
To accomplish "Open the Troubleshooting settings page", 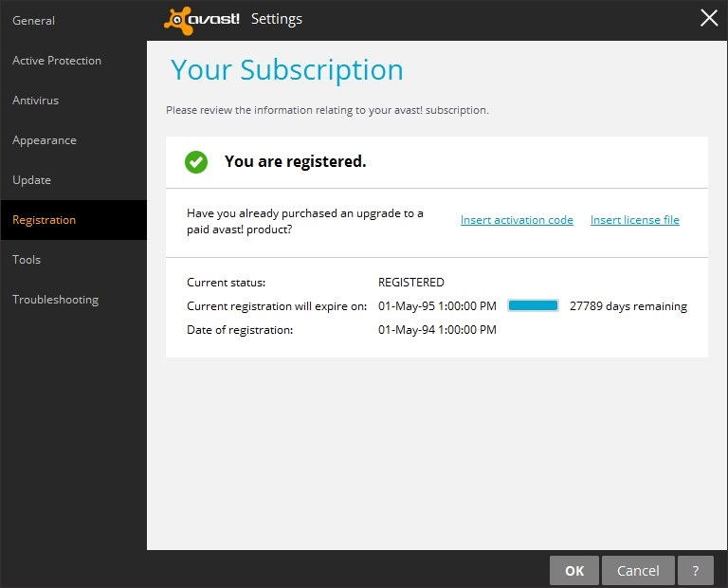I will pos(55,300).
